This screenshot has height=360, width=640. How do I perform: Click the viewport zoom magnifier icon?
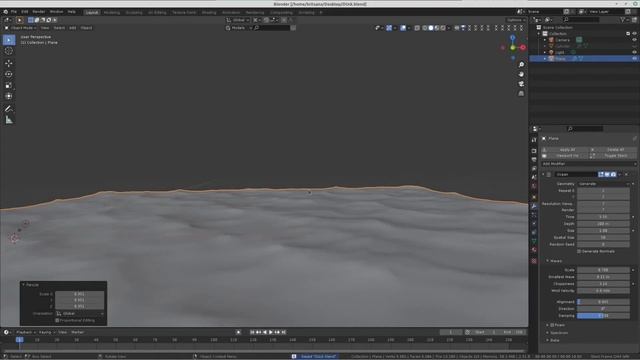(x=521, y=65)
